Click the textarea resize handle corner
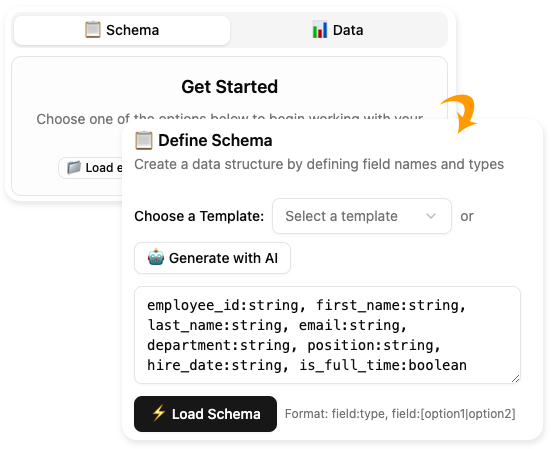558x449 pixels. click(516, 379)
